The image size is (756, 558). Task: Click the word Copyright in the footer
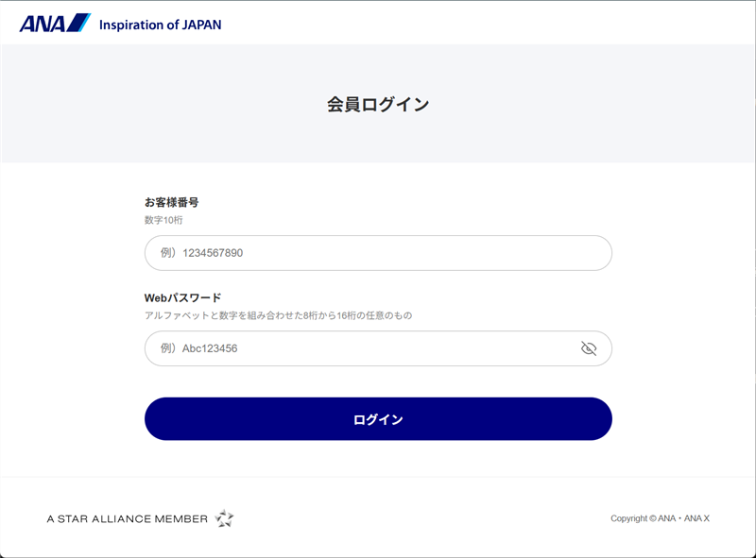coord(628,518)
